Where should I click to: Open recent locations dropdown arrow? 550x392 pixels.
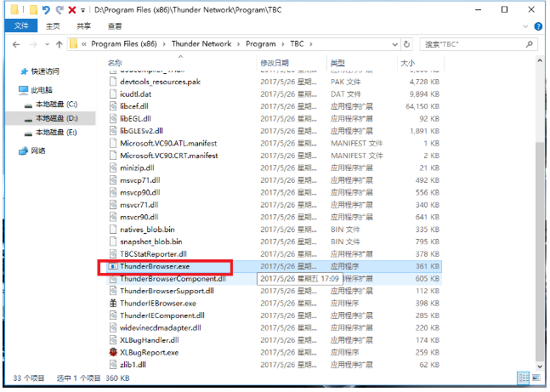pyautogui.click(x=48, y=44)
